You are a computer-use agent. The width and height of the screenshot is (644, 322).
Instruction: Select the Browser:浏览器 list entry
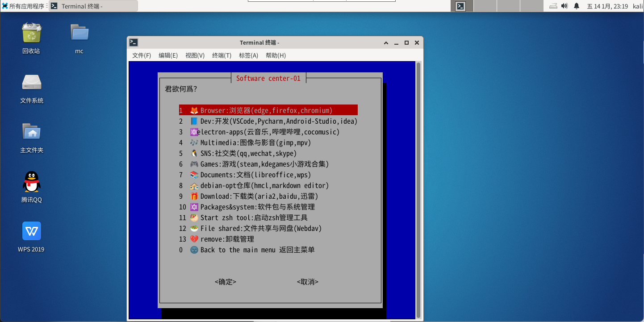coord(266,110)
